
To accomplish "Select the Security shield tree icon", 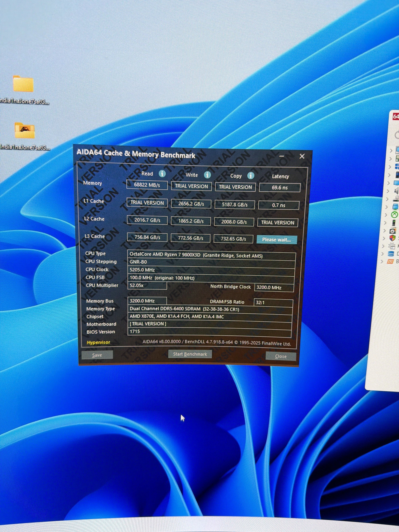I will click(393, 238).
